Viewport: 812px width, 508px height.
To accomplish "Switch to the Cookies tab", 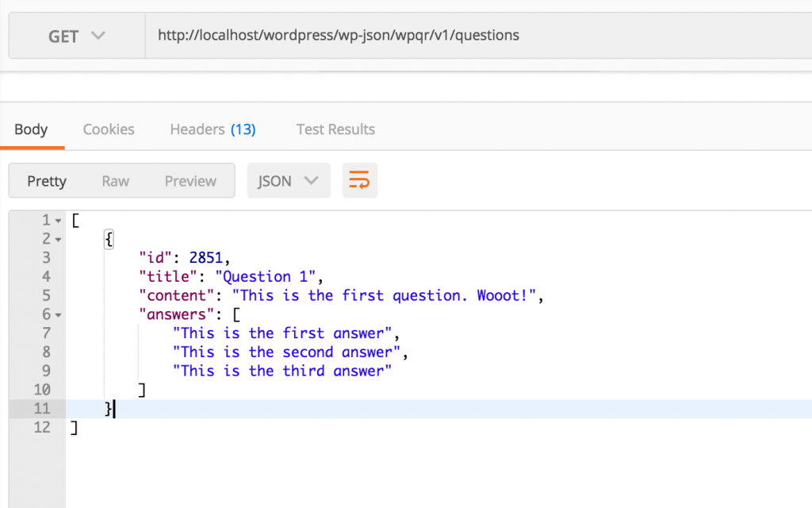I will [x=108, y=129].
